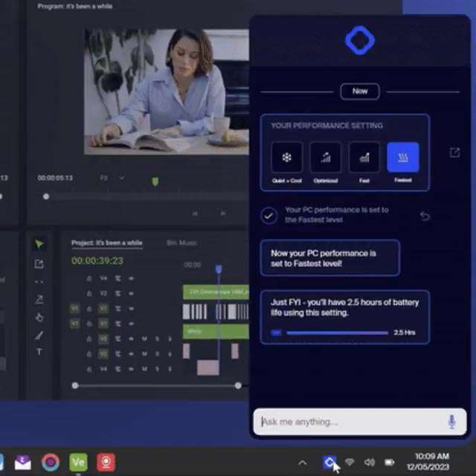The height and width of the screenshot is (476, 476).
Task: Toggle lock on the bottom audio track
Action: click(89, 369)
